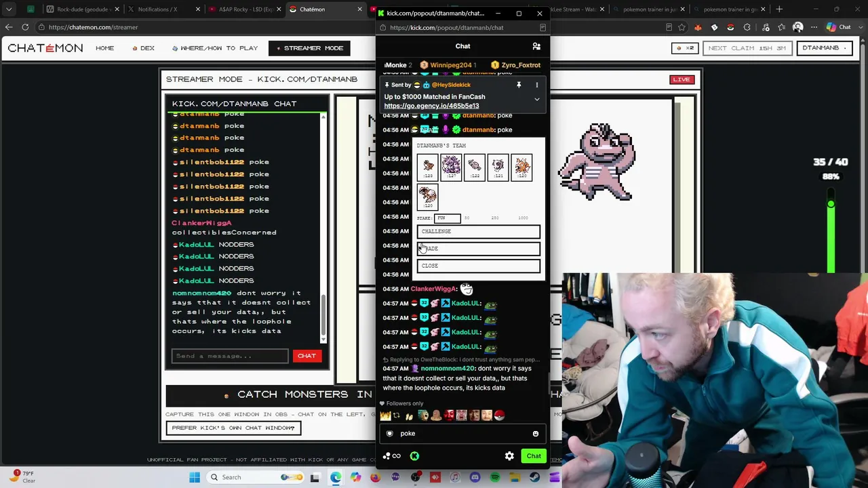Send message with green Chat button
Screen dimensions: 868x488
pyautogui.click(x=534, y=456)
